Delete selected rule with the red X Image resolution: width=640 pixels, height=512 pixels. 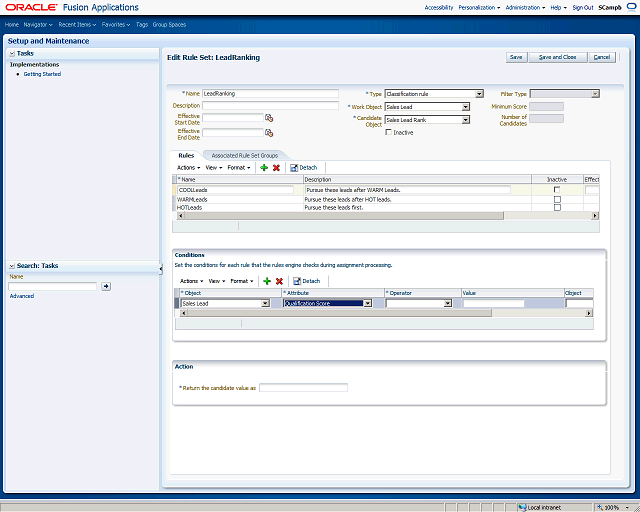[x=276, y=168]
